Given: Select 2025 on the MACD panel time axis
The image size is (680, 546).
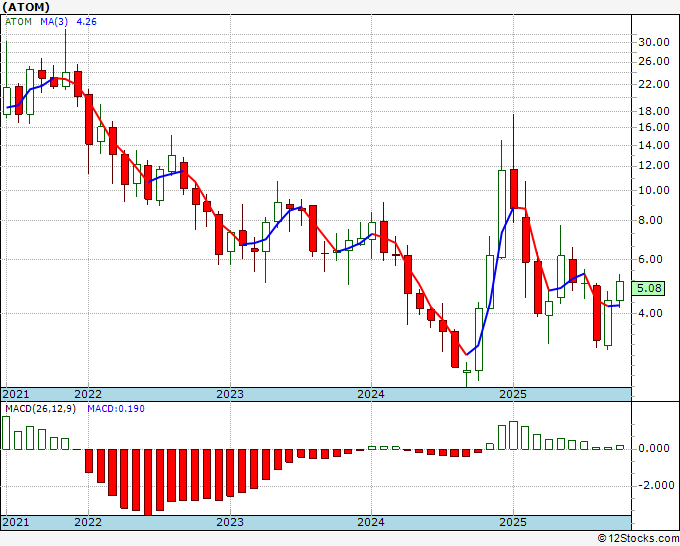Looking at the screenshot, I should [x=512, y=522].
